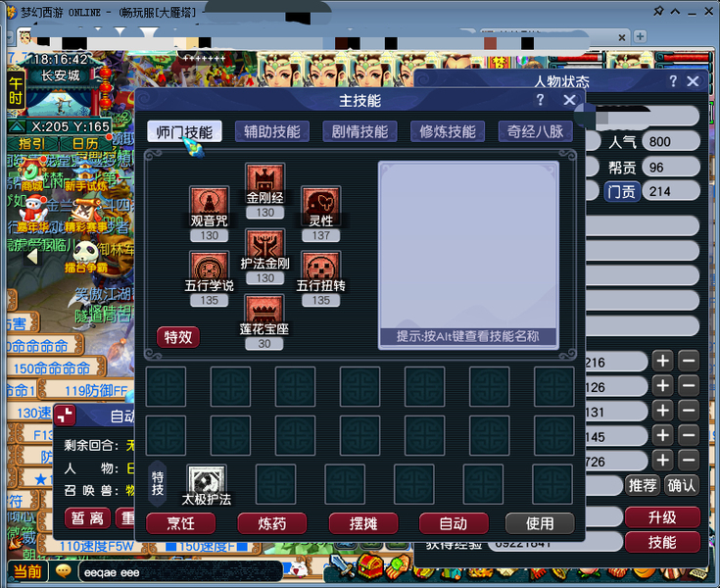
Task: Increase the attribute showing 145
Action: (x=662, y=435)
